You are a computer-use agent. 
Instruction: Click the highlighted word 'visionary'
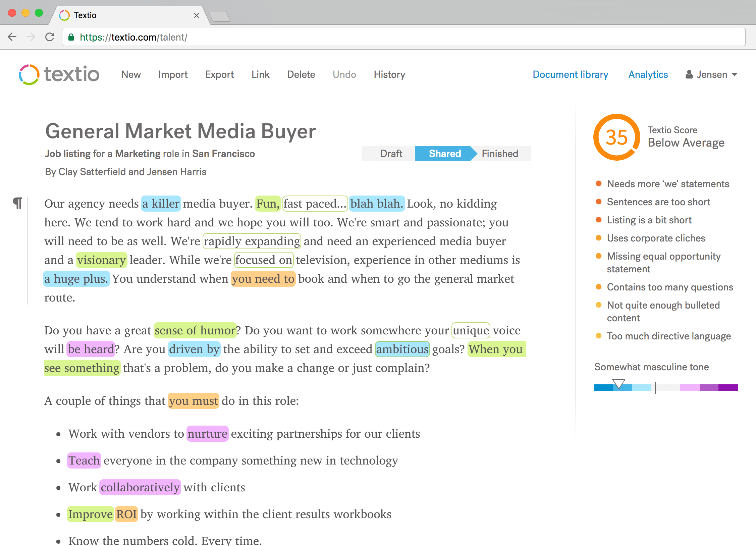(x=102, y=260)
